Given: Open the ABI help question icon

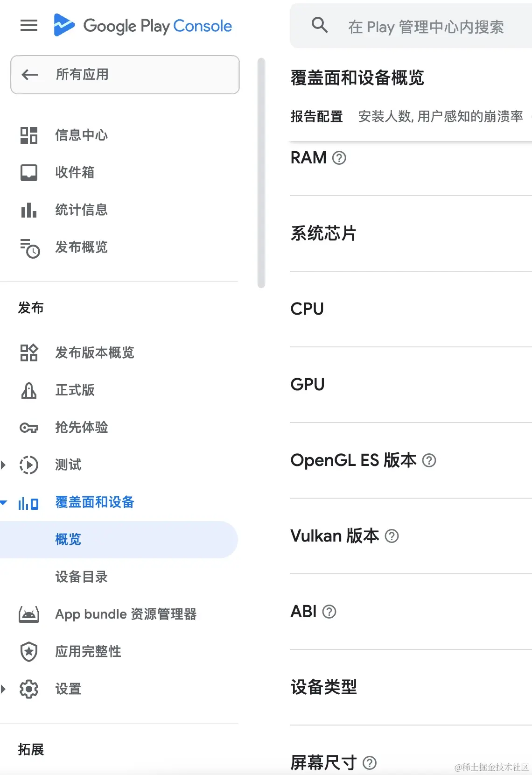Looking at the screenshot, I should 329,612.
